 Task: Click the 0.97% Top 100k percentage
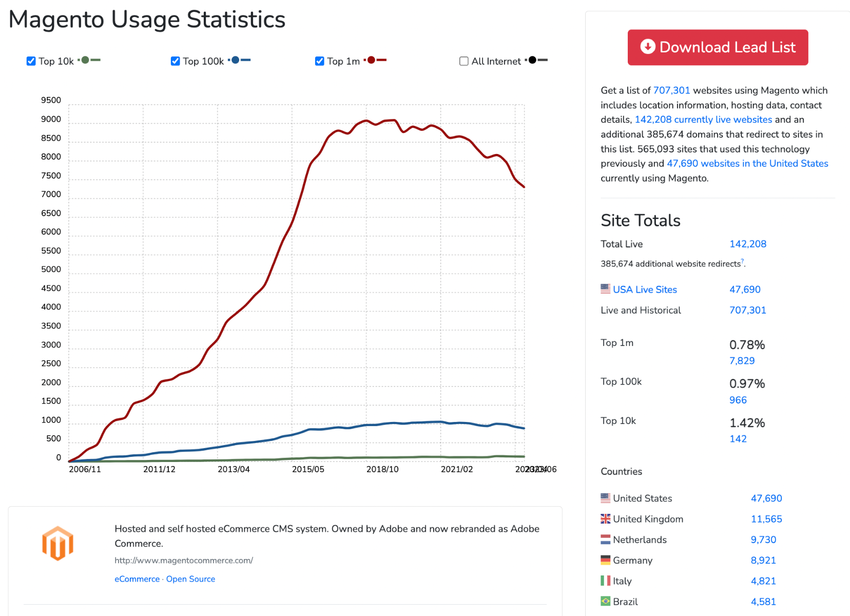pos(747,384)
